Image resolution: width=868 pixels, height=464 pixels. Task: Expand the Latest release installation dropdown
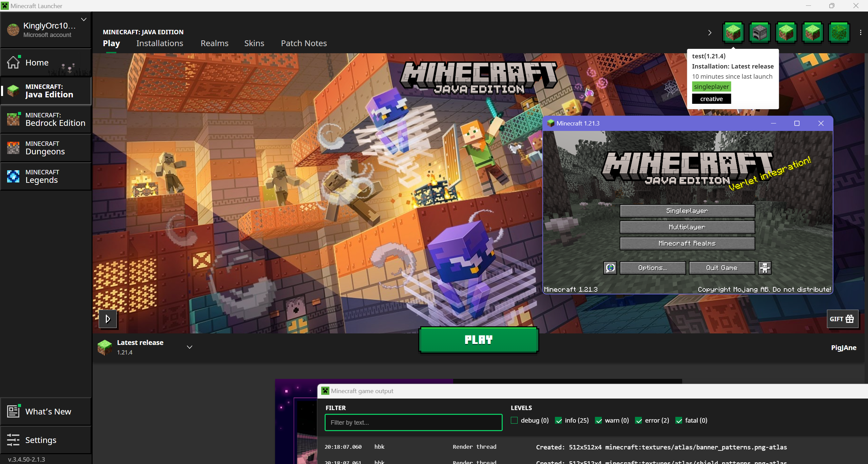click(190, 347)
